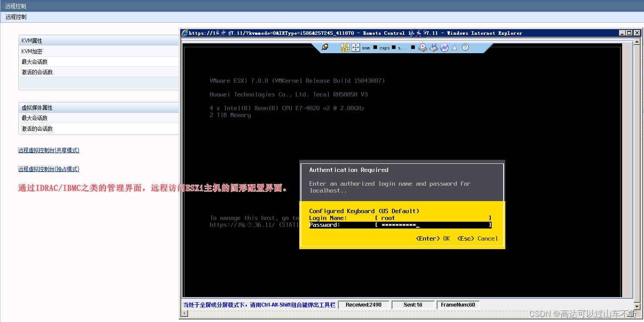Screen dimensions: 644x322
Task: Open 远程虚拟控制台(独占模式) link
Action: pyautogui.click(x=49, y=169)
